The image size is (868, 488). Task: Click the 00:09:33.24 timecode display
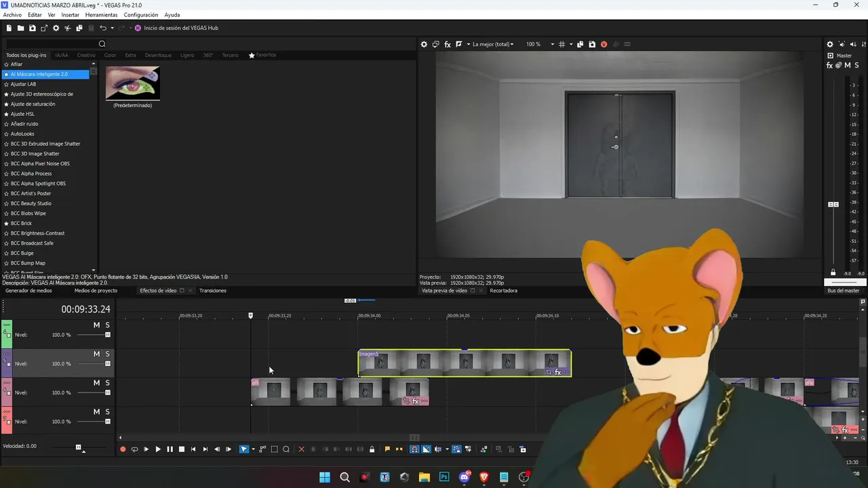(85, 309)
